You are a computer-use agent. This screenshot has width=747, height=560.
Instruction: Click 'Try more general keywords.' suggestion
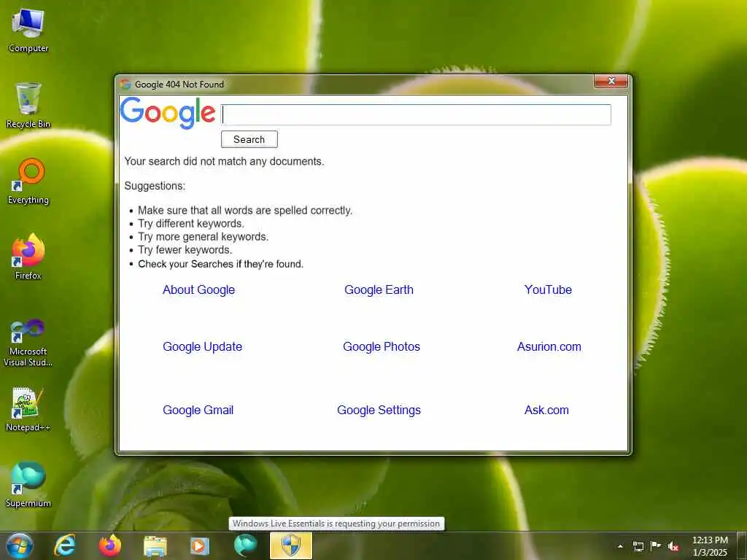[x=204, y=237]
